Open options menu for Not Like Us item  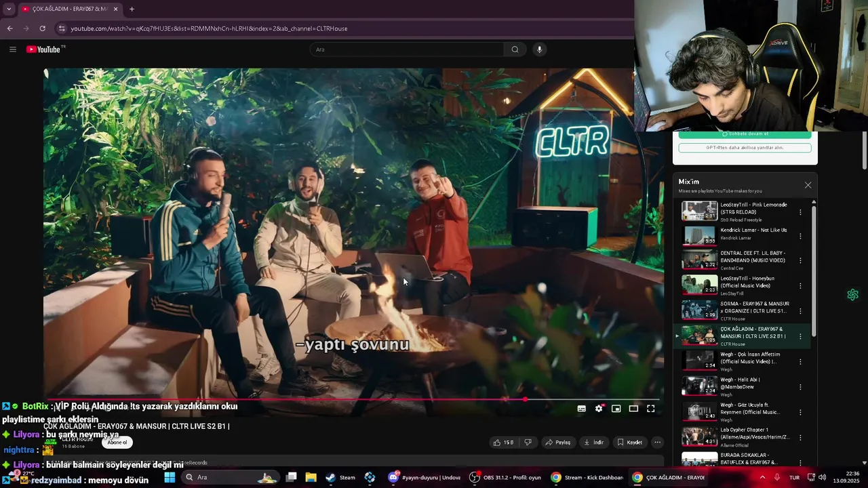point(800,236)
